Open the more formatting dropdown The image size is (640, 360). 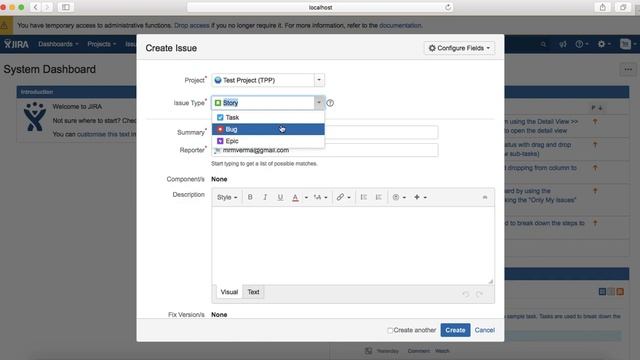[x=320, y=198]
